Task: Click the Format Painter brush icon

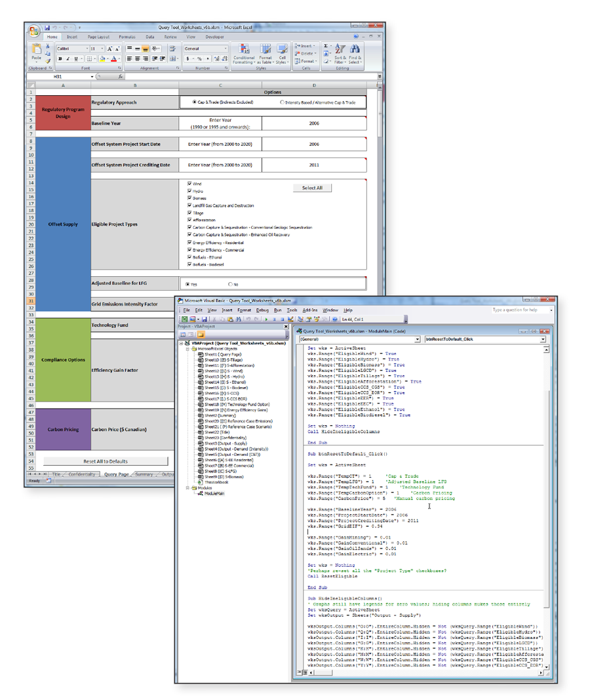Action: 48,61
